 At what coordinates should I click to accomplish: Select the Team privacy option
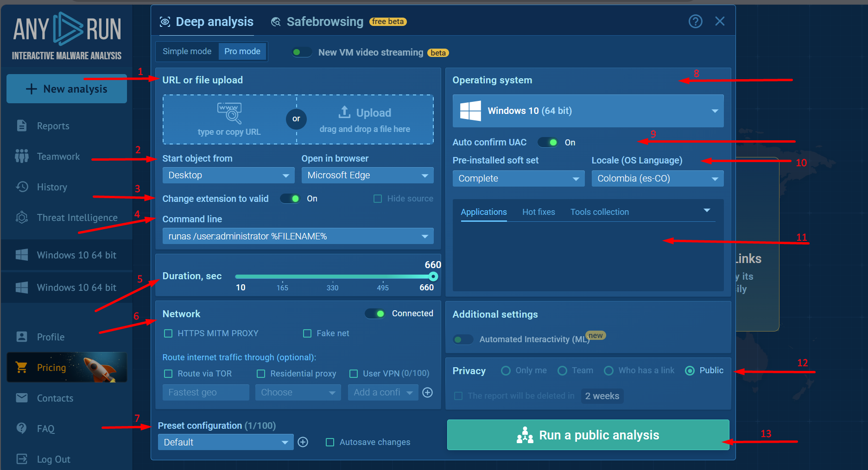coord(562,371)
